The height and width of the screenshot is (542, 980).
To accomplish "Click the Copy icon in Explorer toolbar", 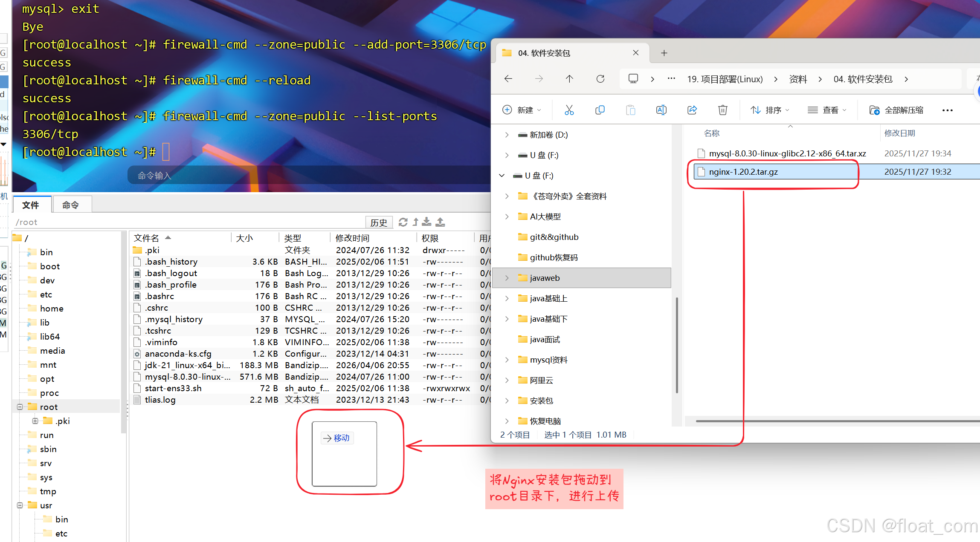I will (600, 110).
